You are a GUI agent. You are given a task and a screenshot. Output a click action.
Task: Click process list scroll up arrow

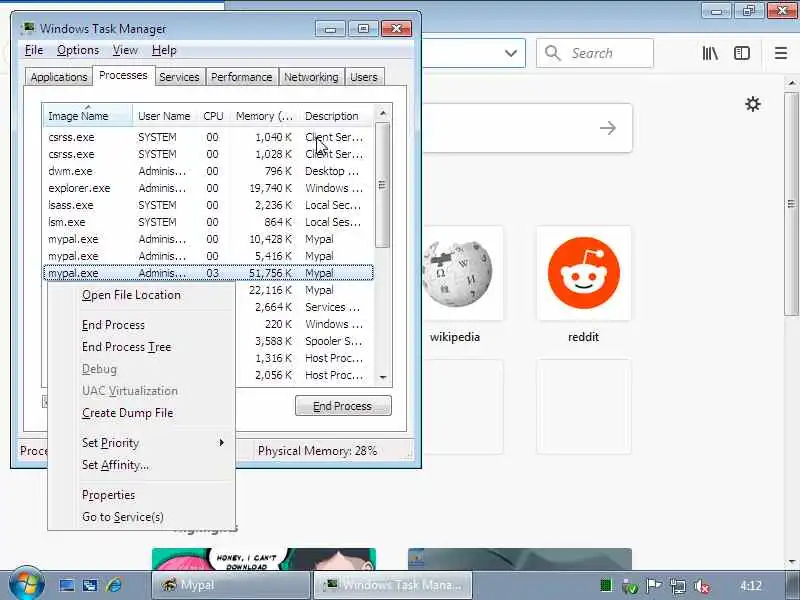383,113
